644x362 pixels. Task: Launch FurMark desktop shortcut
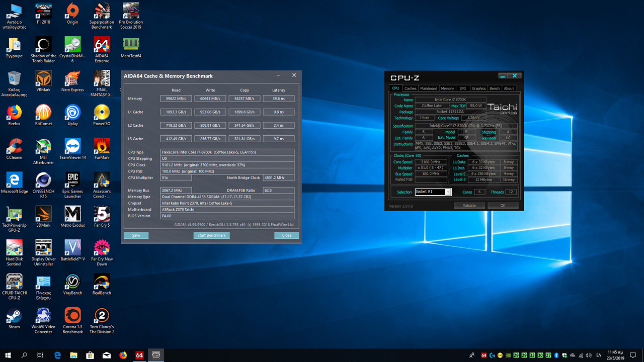pos(102,149)
